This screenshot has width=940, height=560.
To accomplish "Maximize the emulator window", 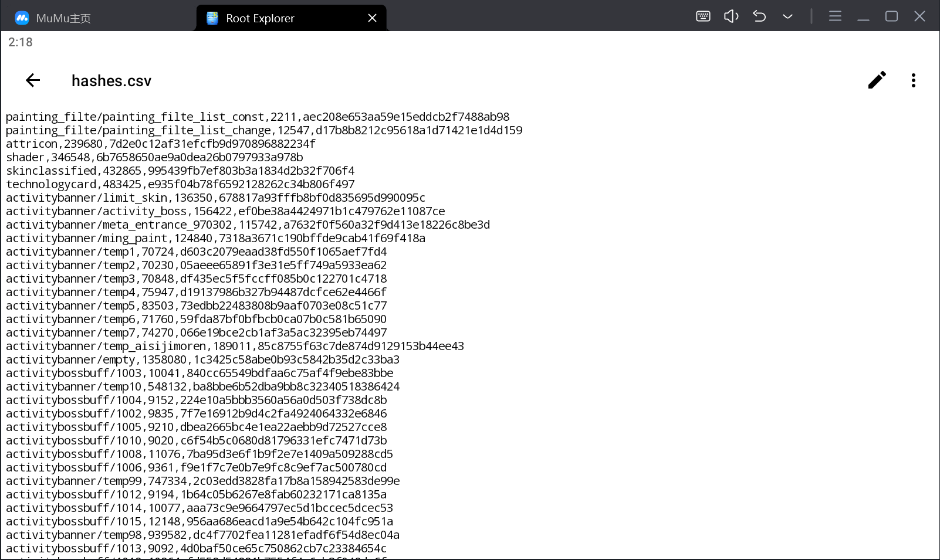I will tap(891, 16).
